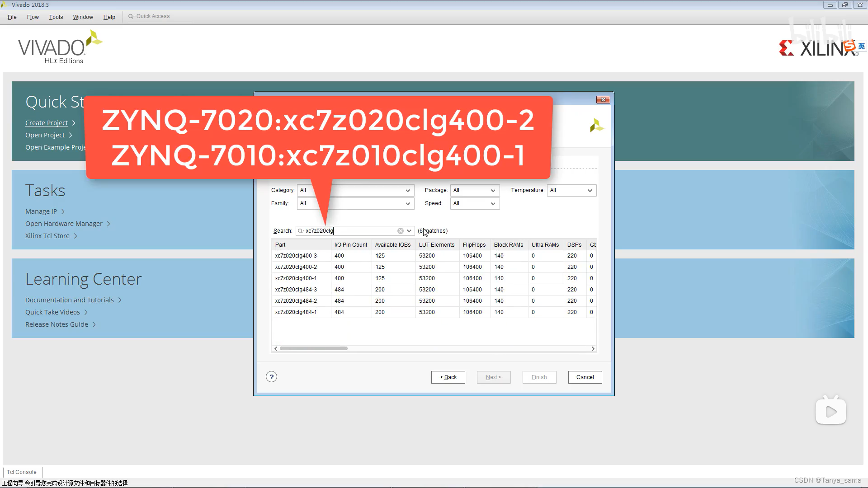The image size is (868, 488).
Task: Expand the Category dropdown
Action: point(407,191)
